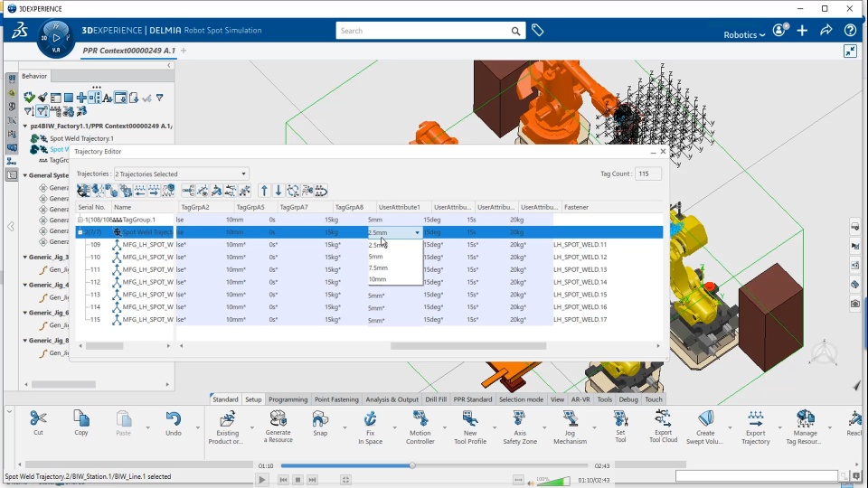Open the UserAttribute1 dropdown arrow in selected row
The image size is (868, 488).
[x=417, y=232]
